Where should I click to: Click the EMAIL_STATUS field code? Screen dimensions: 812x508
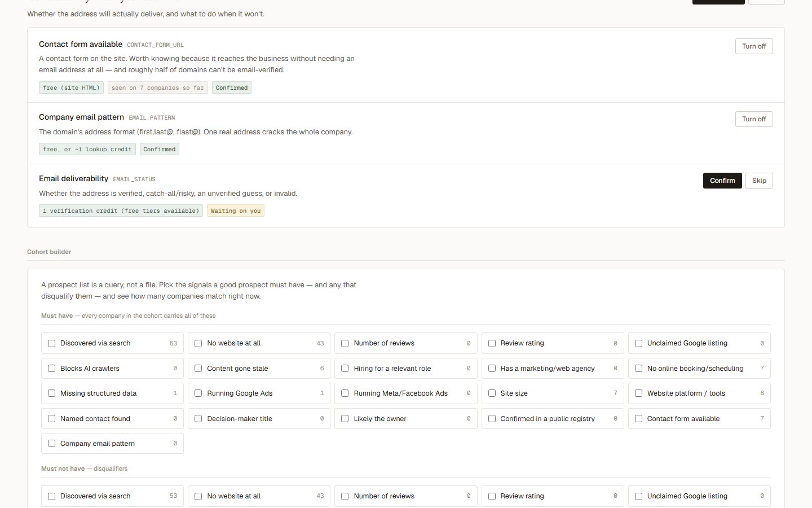[x=134, y=179]
